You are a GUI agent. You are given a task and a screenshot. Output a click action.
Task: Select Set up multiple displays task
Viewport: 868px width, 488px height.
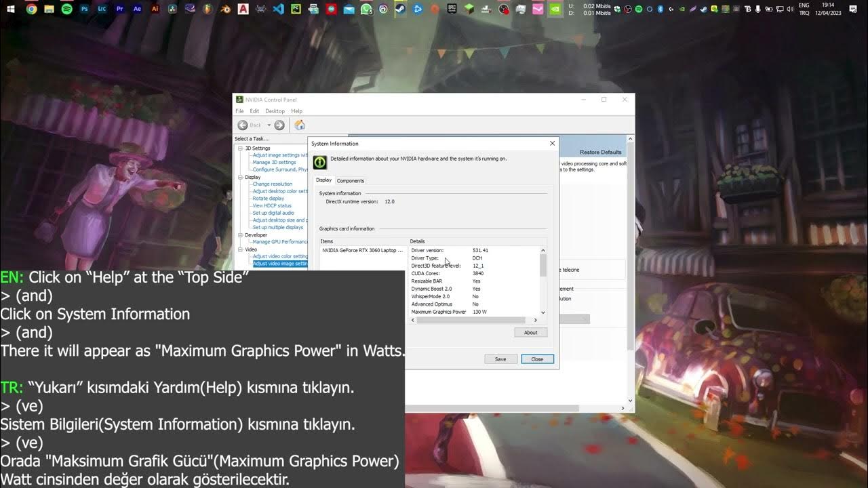coord(278,228)
